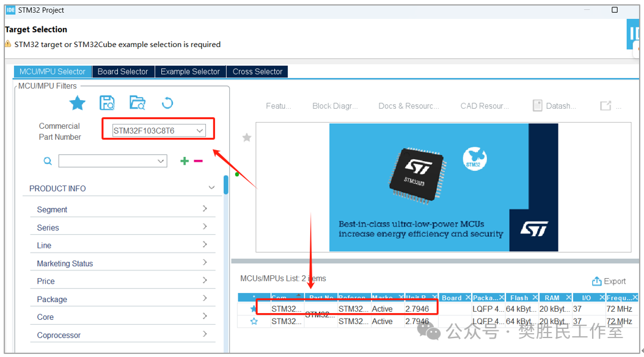Screen dimensions: 644x357
Task: Expand the Package filter
Action: [205, 298]
